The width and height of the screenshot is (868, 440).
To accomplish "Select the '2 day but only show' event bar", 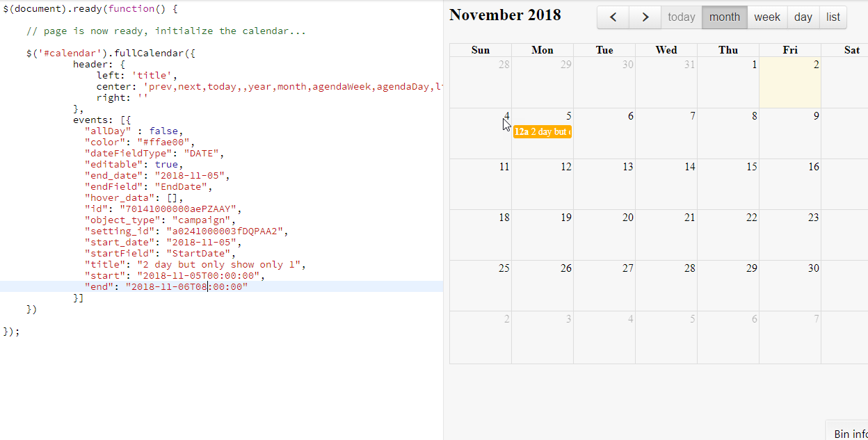I will (x=542, y=130).
